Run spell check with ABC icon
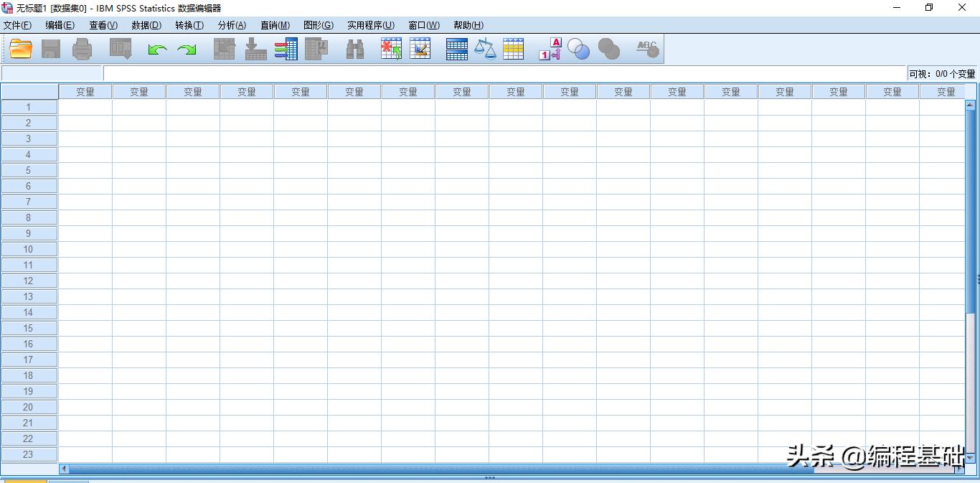 pos(645,48)
